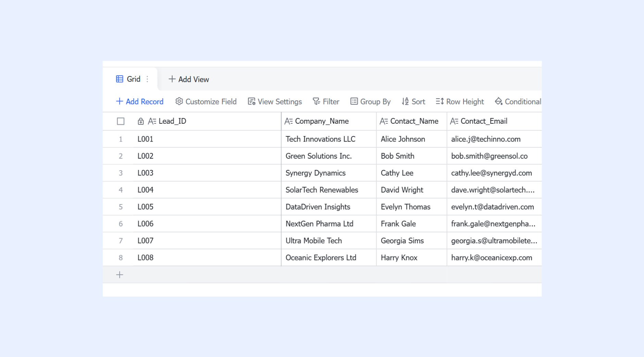Screen dimensions: 644x357
Task: Click the Row Height icon
Action: 440,101
